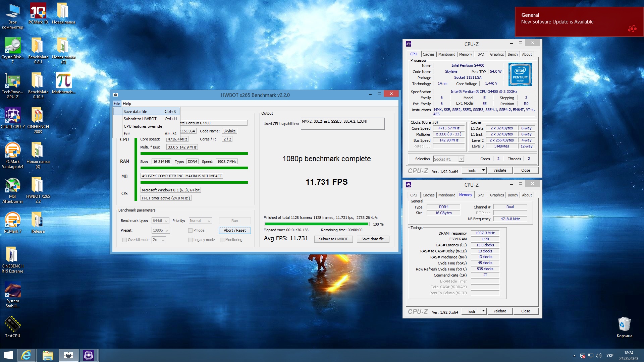The height and width of the screenshot is (362, 644).
Task: Launch PCMark Vantage x64 shortcut
Action: [x=12, y=155]
